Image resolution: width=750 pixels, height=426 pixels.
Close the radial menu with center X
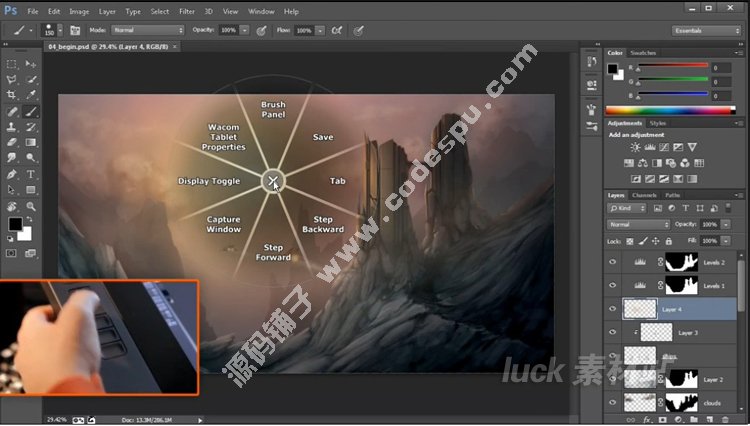[x=273, y=181]
